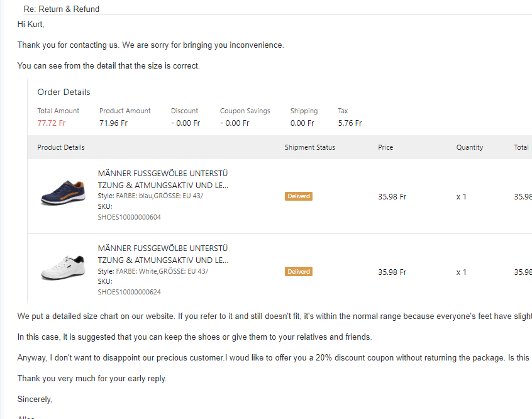Open the white shoe product title link

click(x=163, y=254)
